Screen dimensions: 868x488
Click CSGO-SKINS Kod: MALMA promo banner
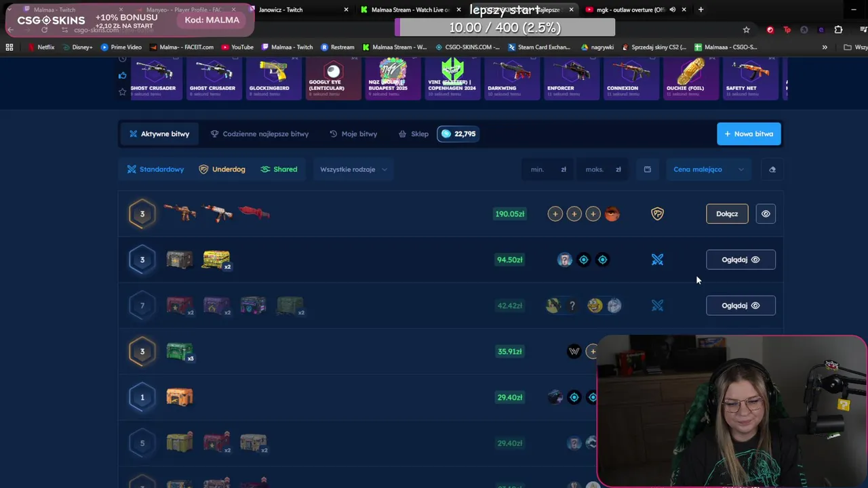[129, 20]
